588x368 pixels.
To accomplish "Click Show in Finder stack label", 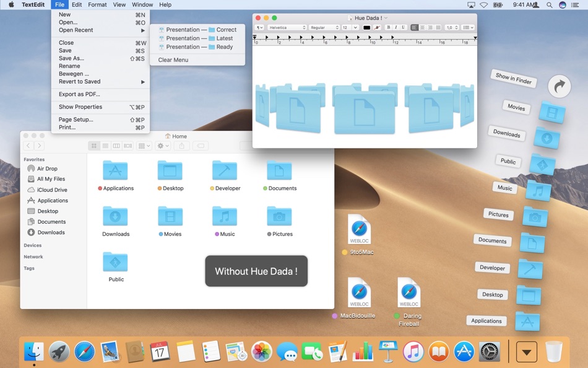I will point(513,78).
